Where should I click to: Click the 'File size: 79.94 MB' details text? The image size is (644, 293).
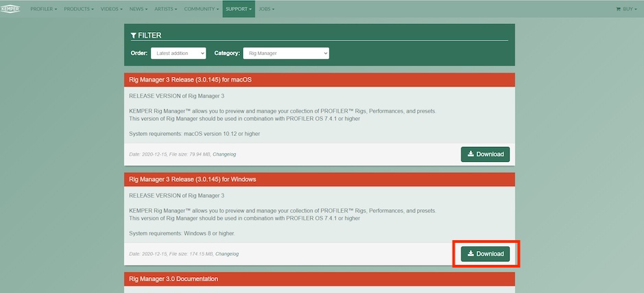tap(190, 154)
